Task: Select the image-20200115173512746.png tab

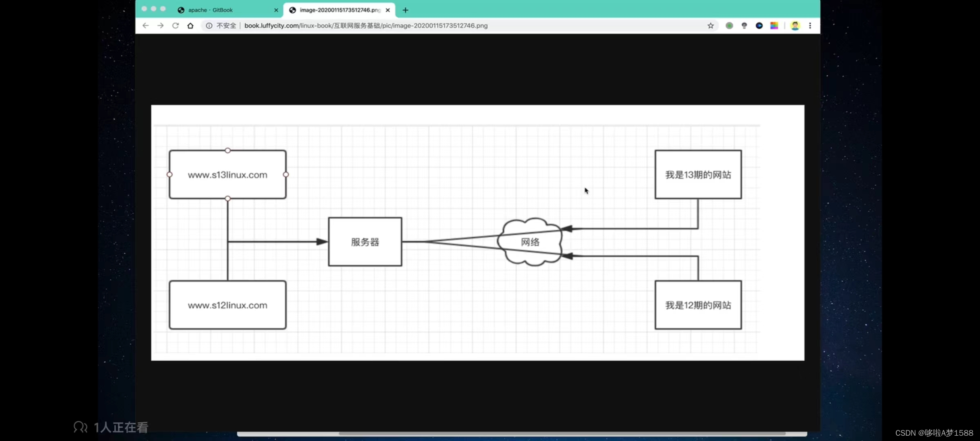Action: pos(339,10)
